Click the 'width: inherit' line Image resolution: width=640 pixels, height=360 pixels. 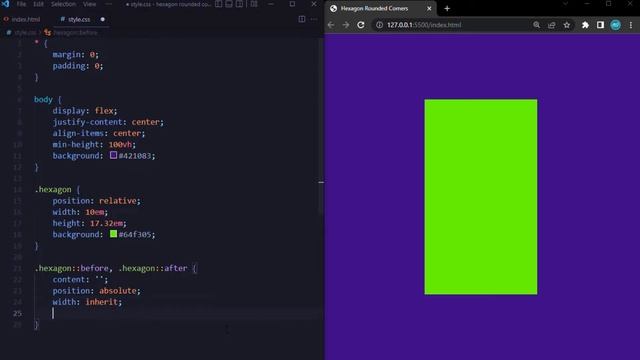click(87, 302)
